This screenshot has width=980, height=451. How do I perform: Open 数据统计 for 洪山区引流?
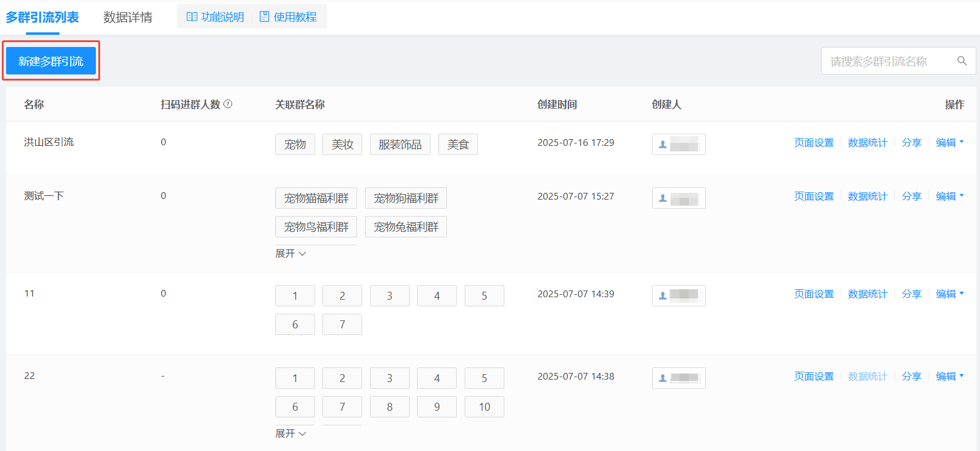pos(868,142)
